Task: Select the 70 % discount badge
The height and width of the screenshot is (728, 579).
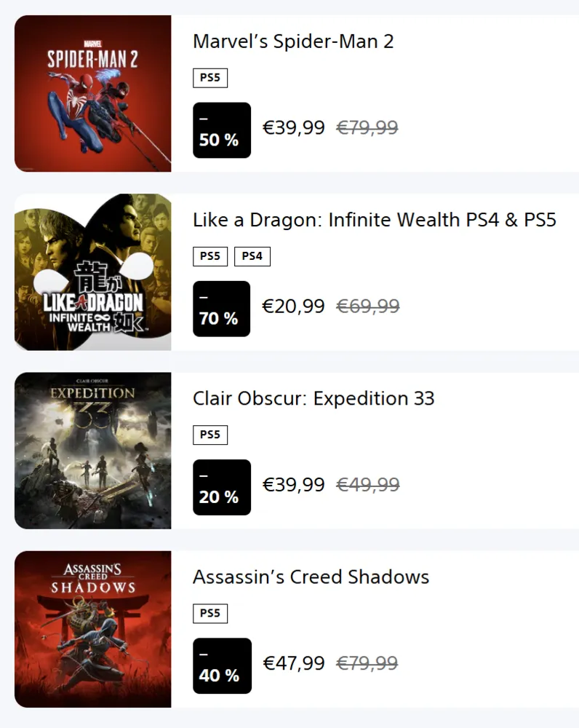Action: click(x=222, y=309)
